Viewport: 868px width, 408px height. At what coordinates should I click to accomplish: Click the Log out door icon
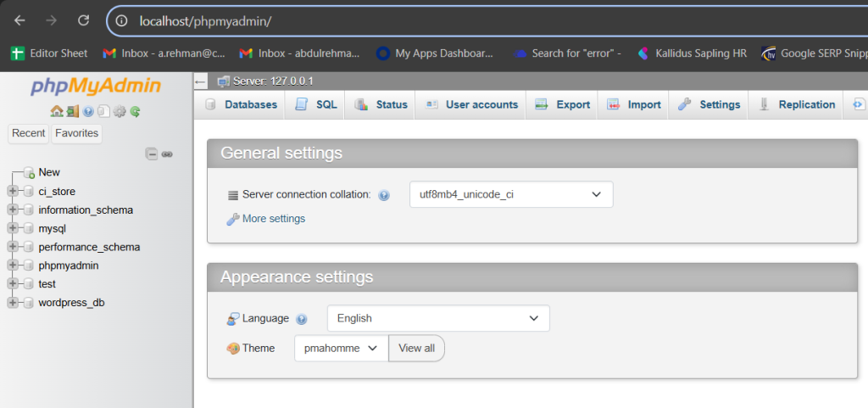click(x=72, y=111)
